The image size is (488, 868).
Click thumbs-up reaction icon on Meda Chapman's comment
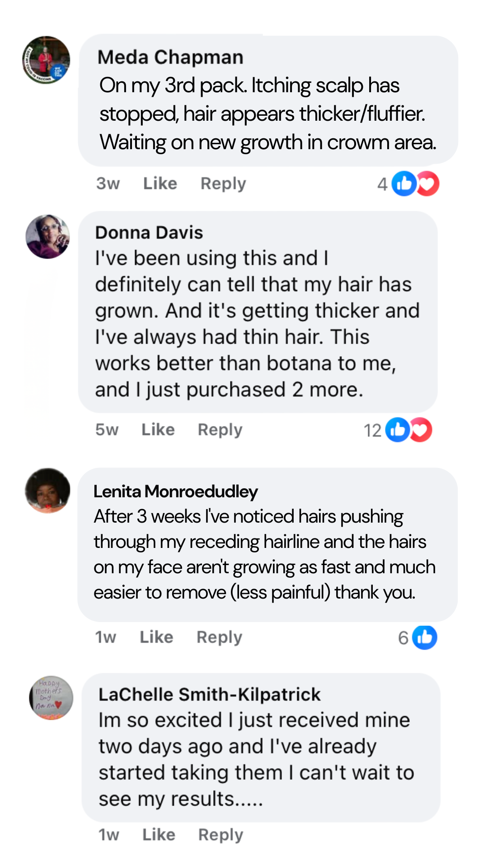[x=404, y=184]
